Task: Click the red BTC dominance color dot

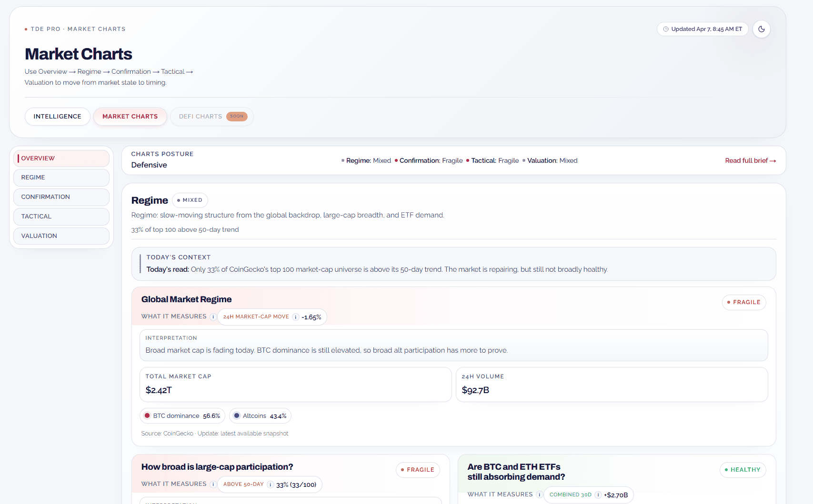Action: click(147, 415)
